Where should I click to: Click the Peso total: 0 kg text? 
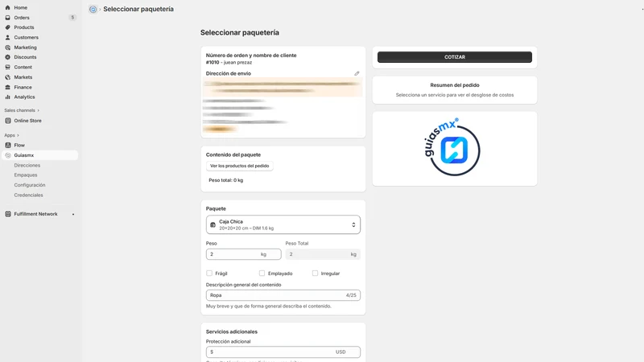(226, 180)
